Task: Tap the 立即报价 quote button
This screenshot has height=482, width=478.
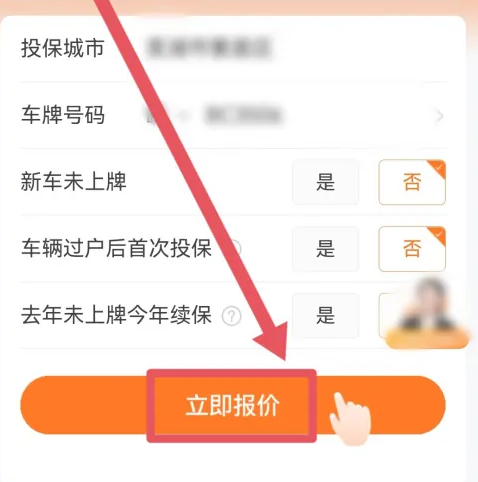Action: tap(233, 405)
